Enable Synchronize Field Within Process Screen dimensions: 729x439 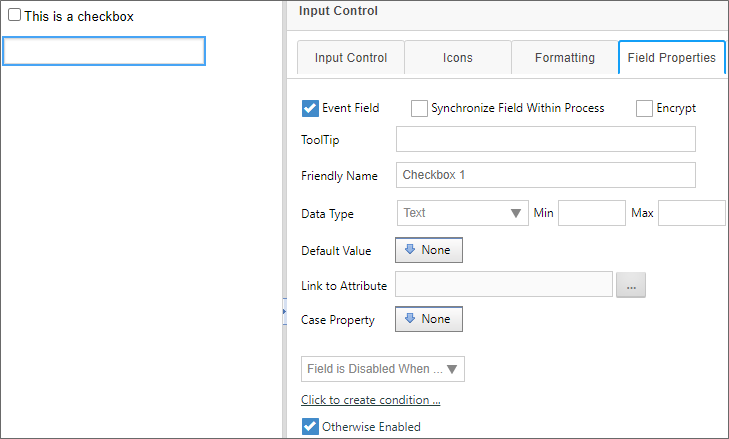(420, 108)
